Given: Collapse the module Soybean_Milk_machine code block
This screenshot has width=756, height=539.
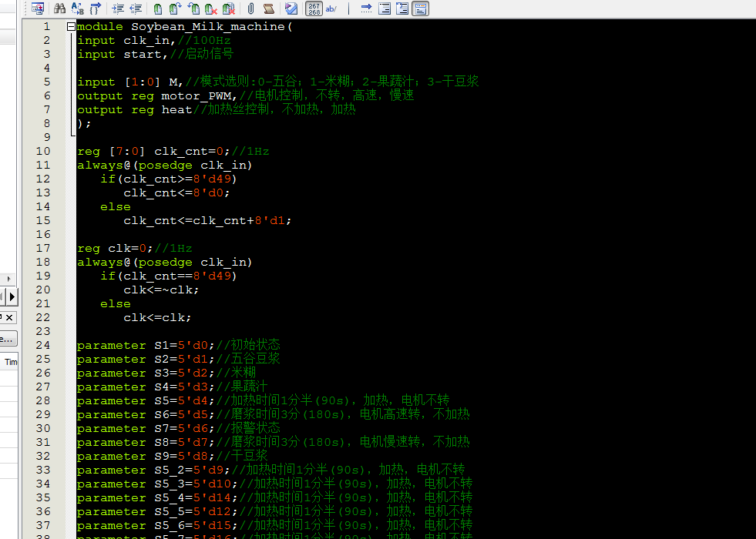Looking at the screenshot, I should point(71,27).
